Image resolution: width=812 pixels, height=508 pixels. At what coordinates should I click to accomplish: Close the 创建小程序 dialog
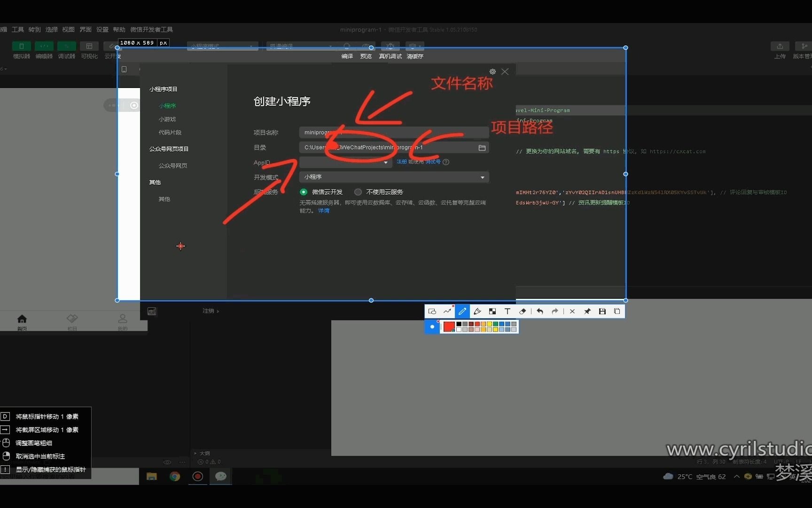[505, 71]
